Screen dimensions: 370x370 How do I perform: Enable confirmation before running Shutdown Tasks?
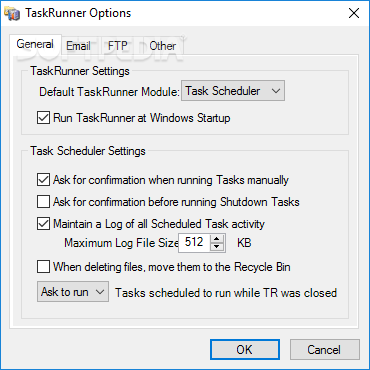click(43, 202)
